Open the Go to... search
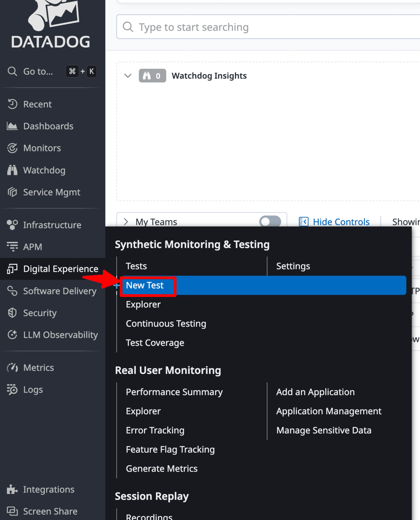The height and width of the screenshot is (520, 420). (x=38, y=71)
